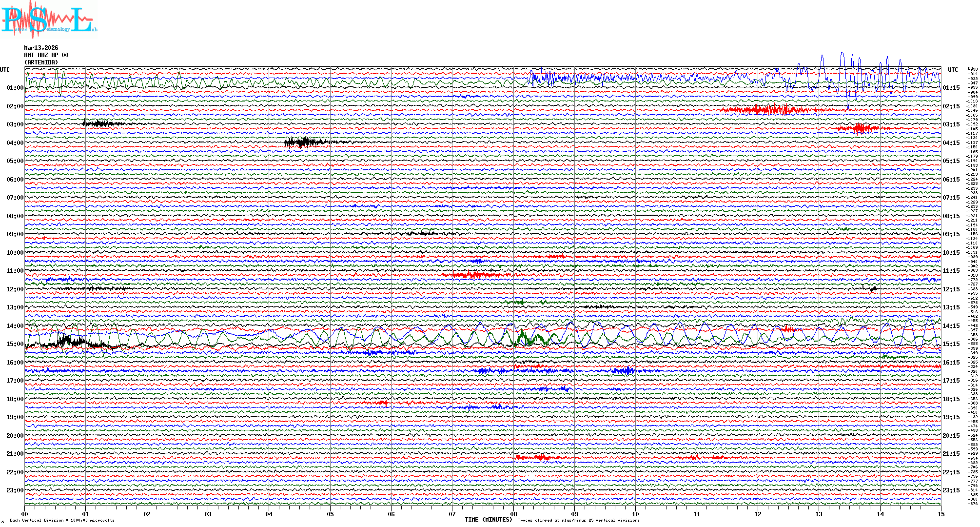Click minute 15 tick label on bottom axis
980x527 pixels.
pos(941,514)
